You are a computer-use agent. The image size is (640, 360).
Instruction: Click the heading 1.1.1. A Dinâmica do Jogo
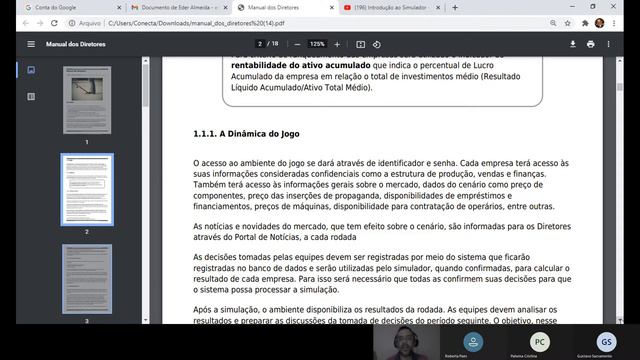[x=246, y=134]
